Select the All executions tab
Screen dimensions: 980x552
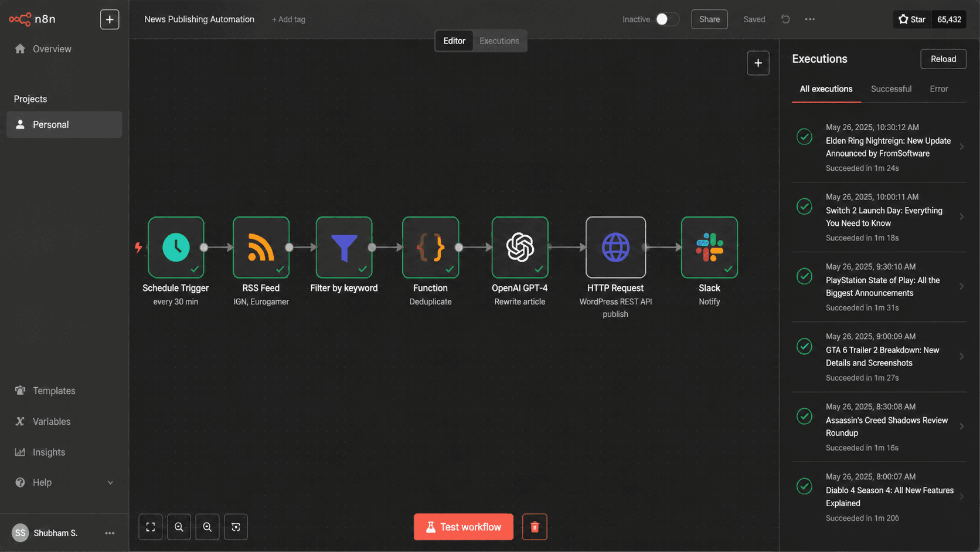(826, 89)
